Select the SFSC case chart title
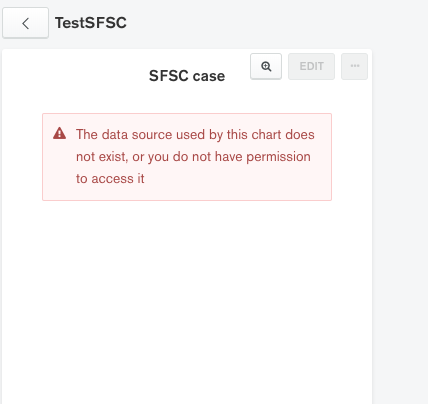Viewport: 428px width, 404px height. click(187, 76)
